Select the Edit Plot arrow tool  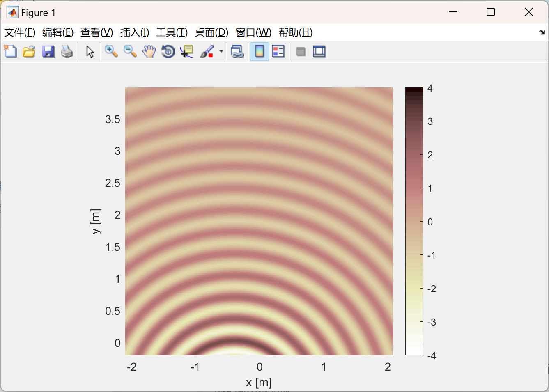(x=90, y=52)
